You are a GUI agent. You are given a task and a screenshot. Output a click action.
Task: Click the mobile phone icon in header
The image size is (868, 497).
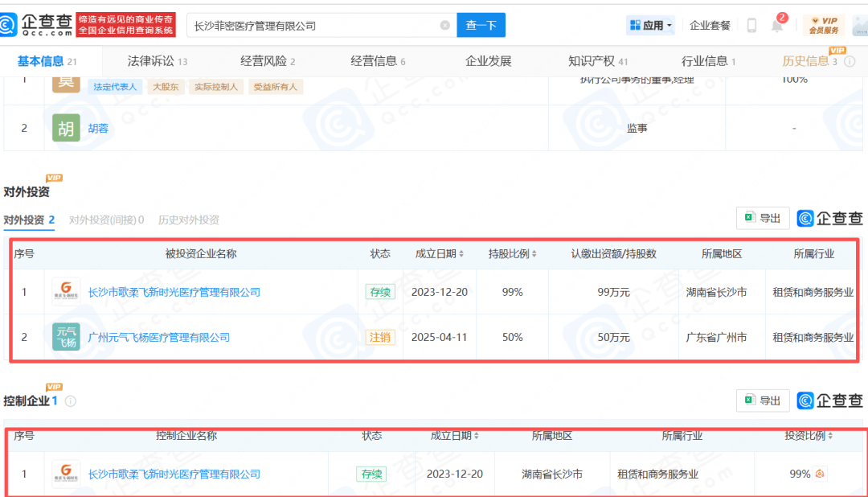(751, 26)
